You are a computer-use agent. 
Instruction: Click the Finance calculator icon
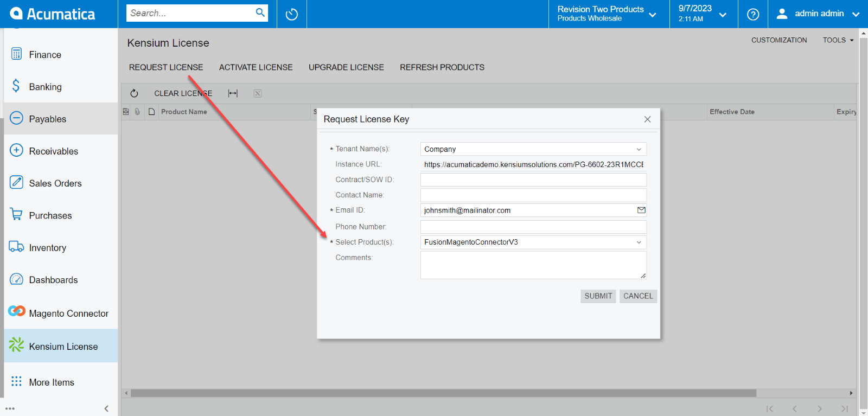click(17, 54)
